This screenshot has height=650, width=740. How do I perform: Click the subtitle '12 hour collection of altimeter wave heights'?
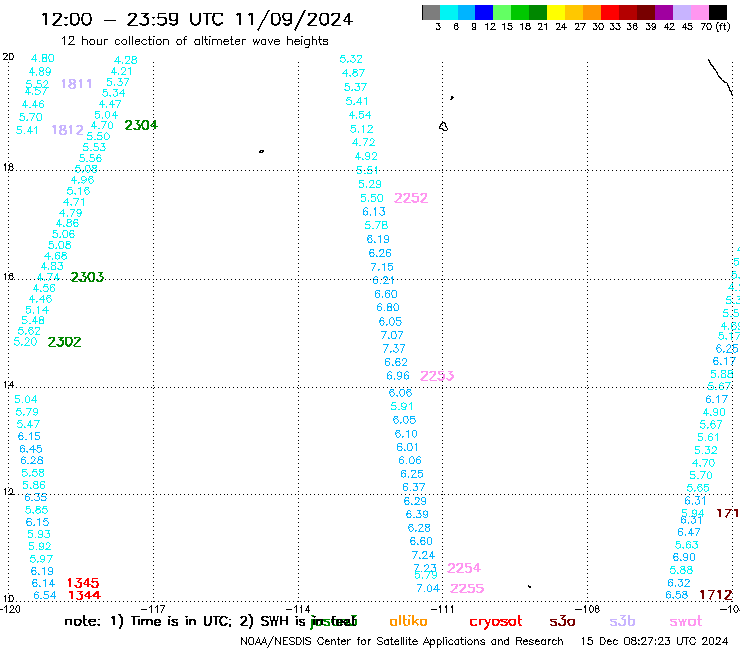(x=194, y=41)
